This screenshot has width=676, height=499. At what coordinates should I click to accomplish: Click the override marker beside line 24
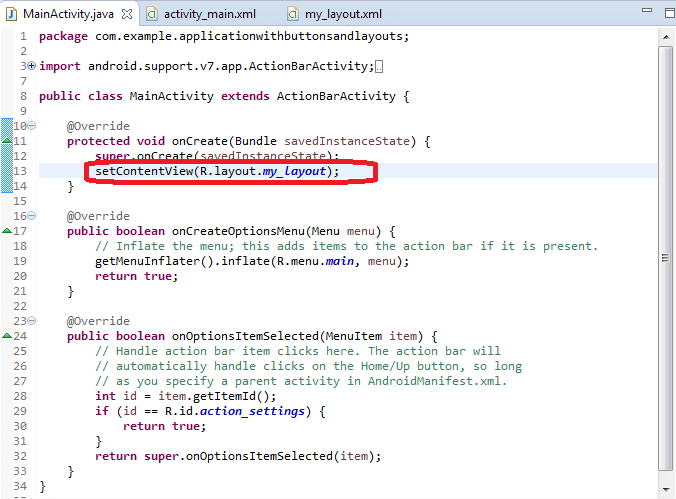[x=8, y=336]
